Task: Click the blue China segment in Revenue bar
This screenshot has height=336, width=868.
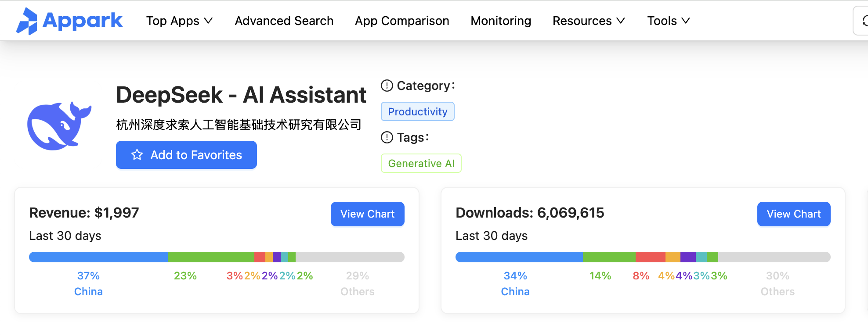Action: (98, 257)
